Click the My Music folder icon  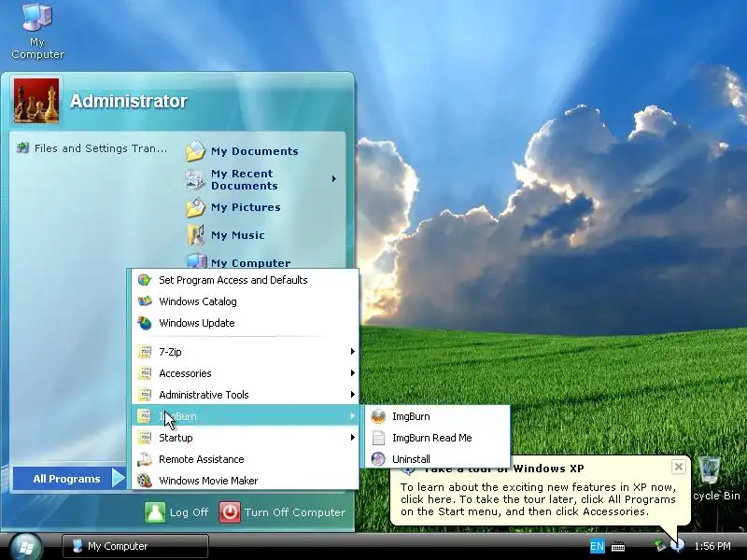[196, 235]
